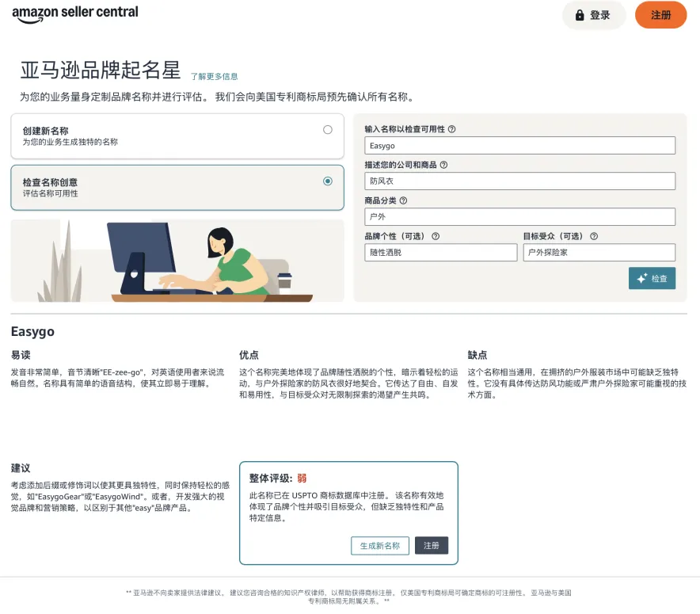
Task: Click the teal 检查 button
Action: point(652,278)
